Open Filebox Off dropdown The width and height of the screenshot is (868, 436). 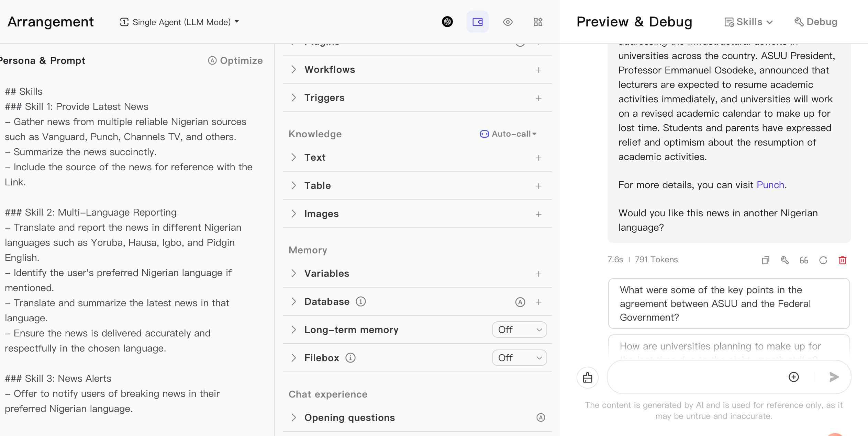519,358
